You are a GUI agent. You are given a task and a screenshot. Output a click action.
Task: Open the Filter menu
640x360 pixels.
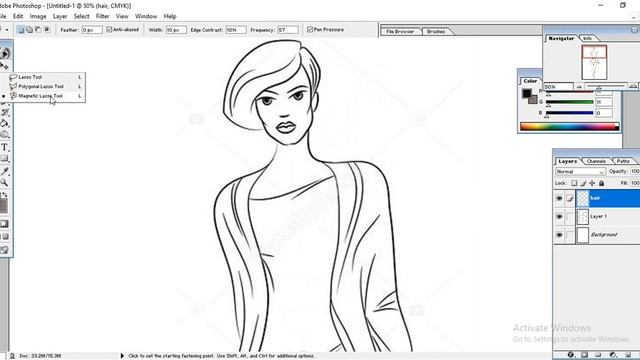(102, 16)
